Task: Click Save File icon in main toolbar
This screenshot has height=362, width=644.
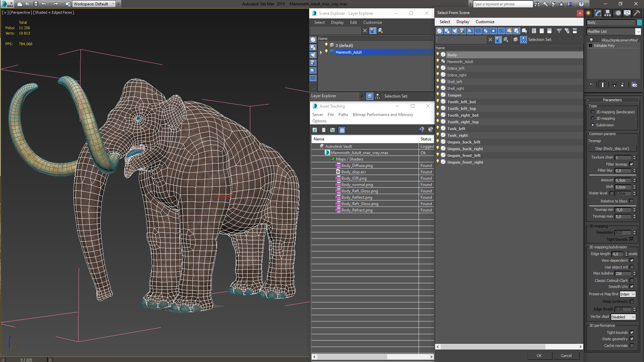Action: coord(36,4)
